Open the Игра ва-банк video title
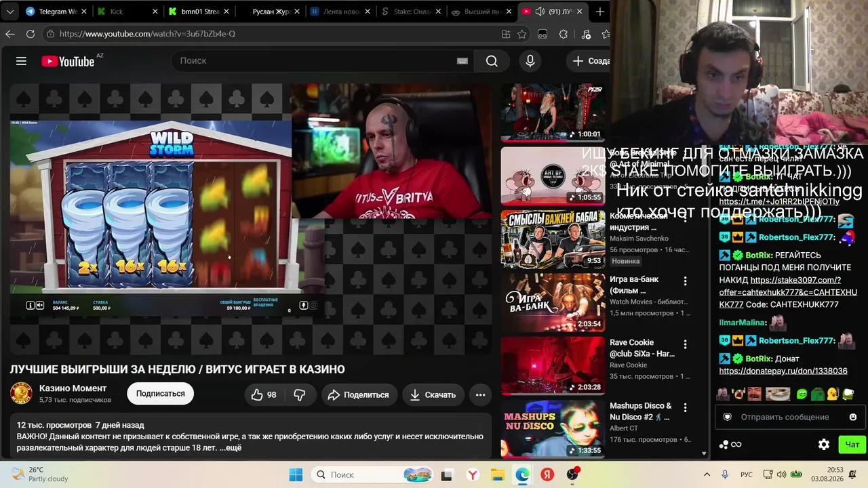 (634, 285)
